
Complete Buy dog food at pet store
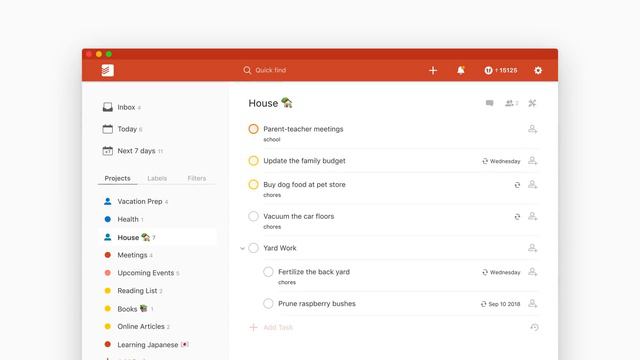pos(253,184)
